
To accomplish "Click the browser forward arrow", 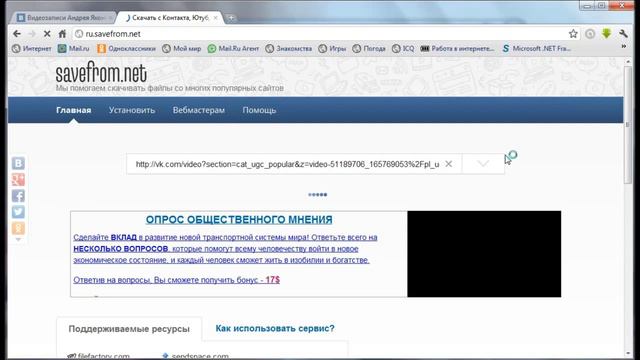I will (32, 34).
